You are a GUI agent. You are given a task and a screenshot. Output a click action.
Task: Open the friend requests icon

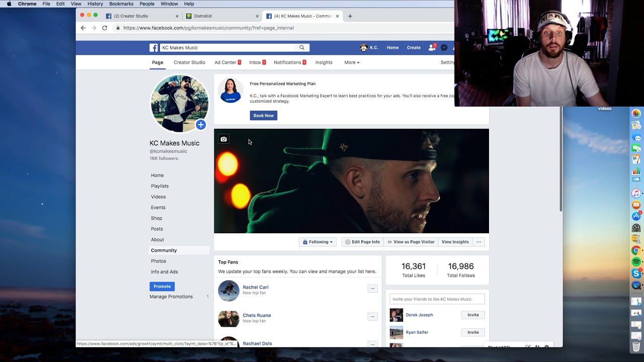432,48
